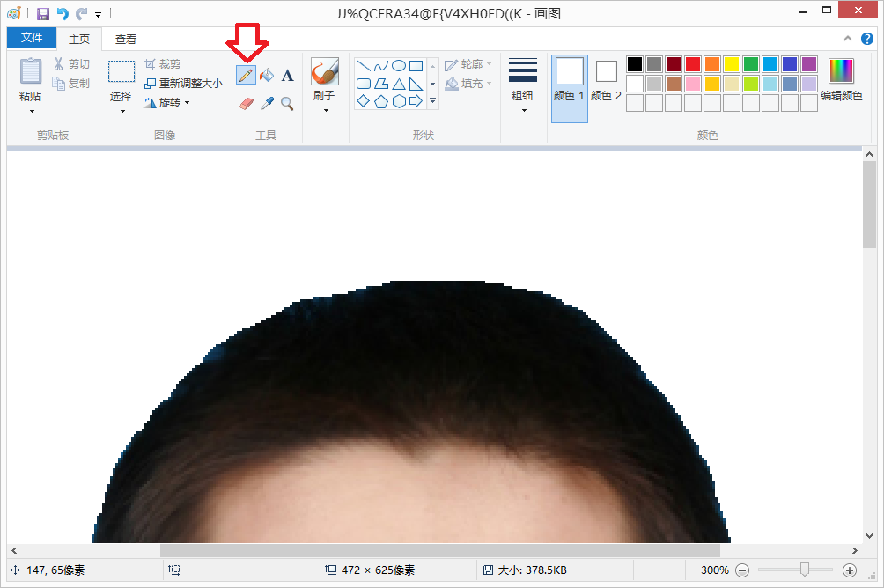Pick the yellow color swatch
Viewport: 884px width, 588px height.
[732, 63]
